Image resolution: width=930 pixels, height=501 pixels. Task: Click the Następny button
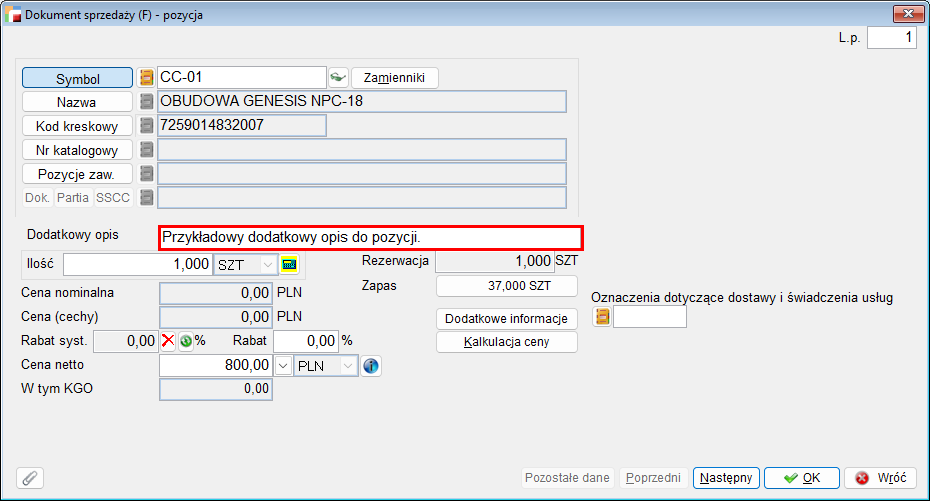click(726, 478)
